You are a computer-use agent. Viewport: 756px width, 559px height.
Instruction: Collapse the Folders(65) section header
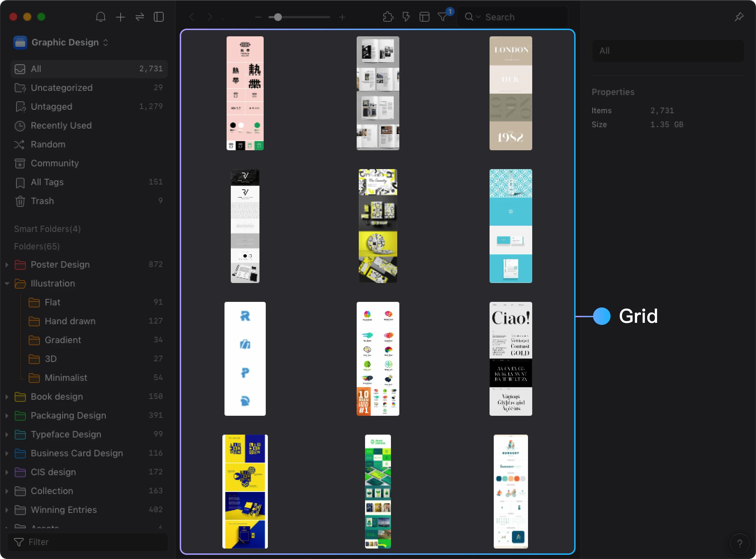[x=37, y=246]
